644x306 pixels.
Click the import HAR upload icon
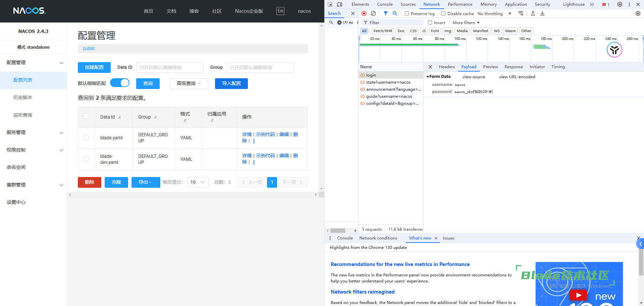(533, 13)
